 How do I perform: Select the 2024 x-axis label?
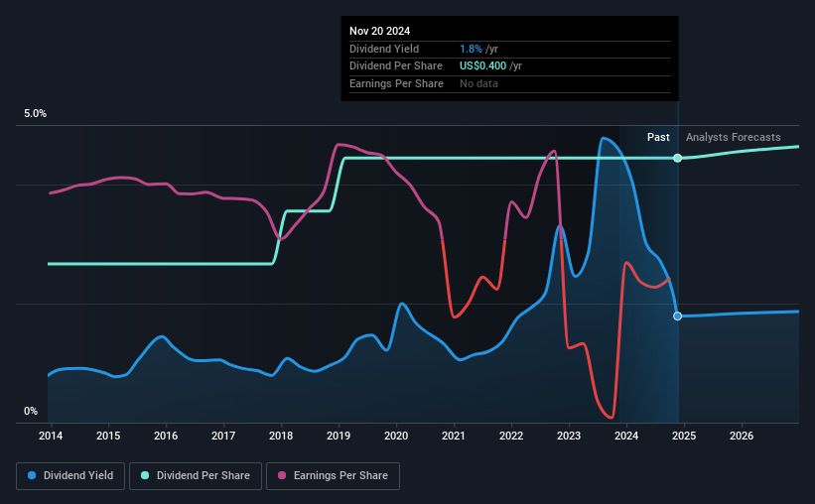coord(626,436)
